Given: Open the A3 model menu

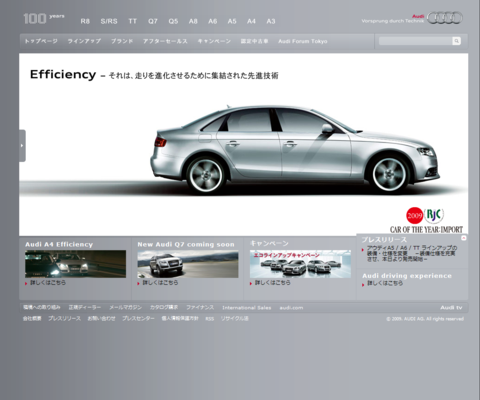Looking at the screenshot, I should tap(271, 21).
